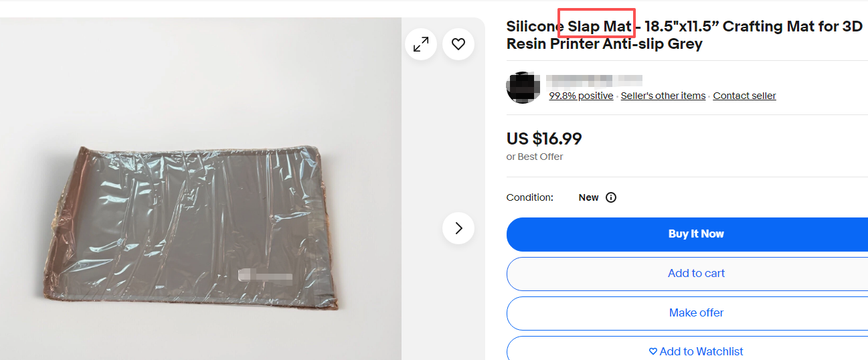Click the heart icon on the product photo

coord(458,44)
